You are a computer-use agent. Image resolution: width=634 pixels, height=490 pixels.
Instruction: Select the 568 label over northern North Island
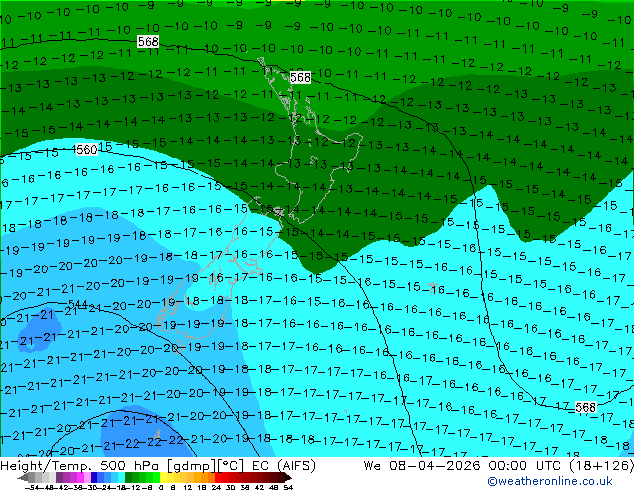coord(300,77)
